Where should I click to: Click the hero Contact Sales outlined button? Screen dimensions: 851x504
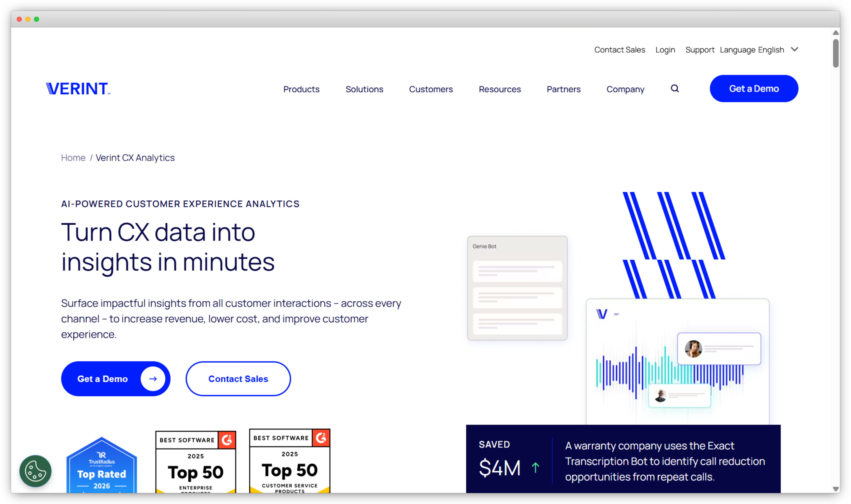tap(238, 379)
